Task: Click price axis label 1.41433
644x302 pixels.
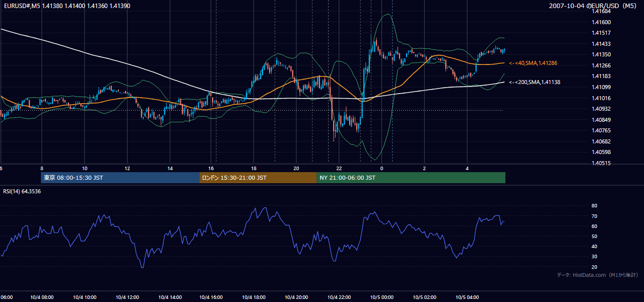Action: click(x=602, y=44)
